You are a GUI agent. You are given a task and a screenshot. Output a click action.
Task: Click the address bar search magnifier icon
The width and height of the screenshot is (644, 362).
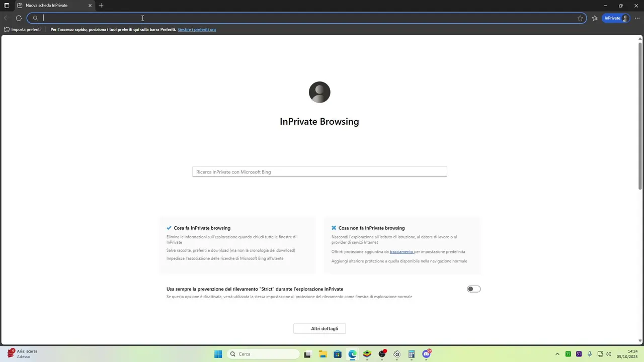point(35,18)
